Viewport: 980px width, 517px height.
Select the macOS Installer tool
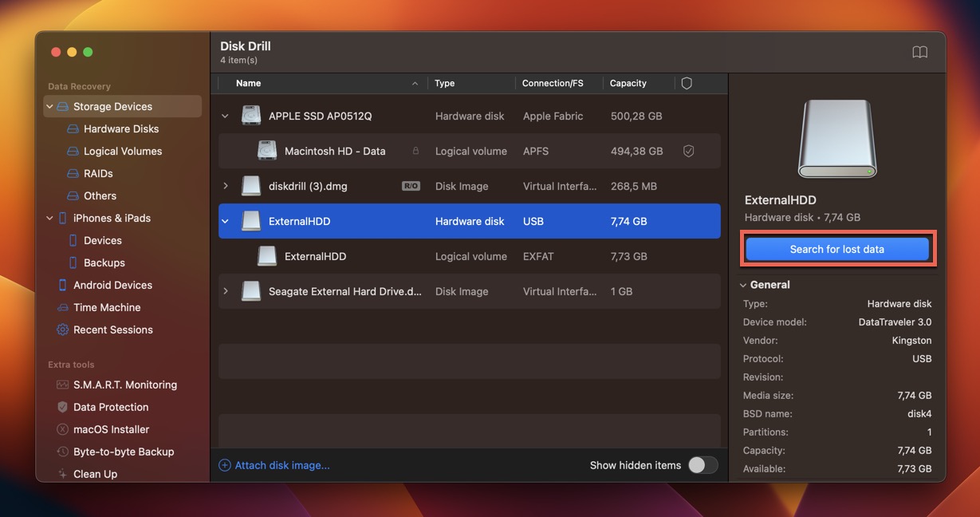[111, 429]
